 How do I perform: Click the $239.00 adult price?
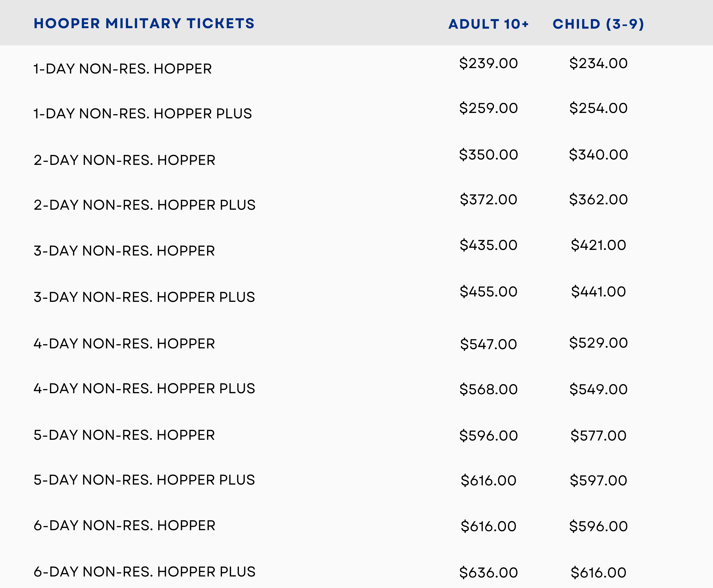tap(488, 63)
